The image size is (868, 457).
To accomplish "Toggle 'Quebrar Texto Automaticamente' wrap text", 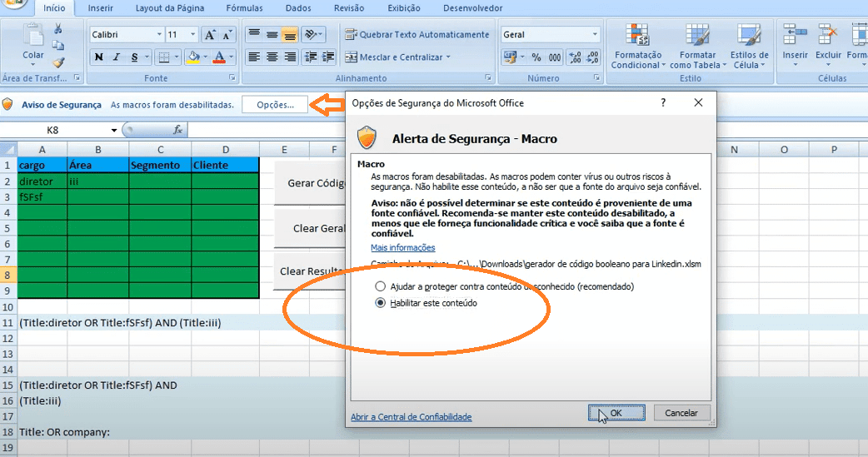I will 417,34.
